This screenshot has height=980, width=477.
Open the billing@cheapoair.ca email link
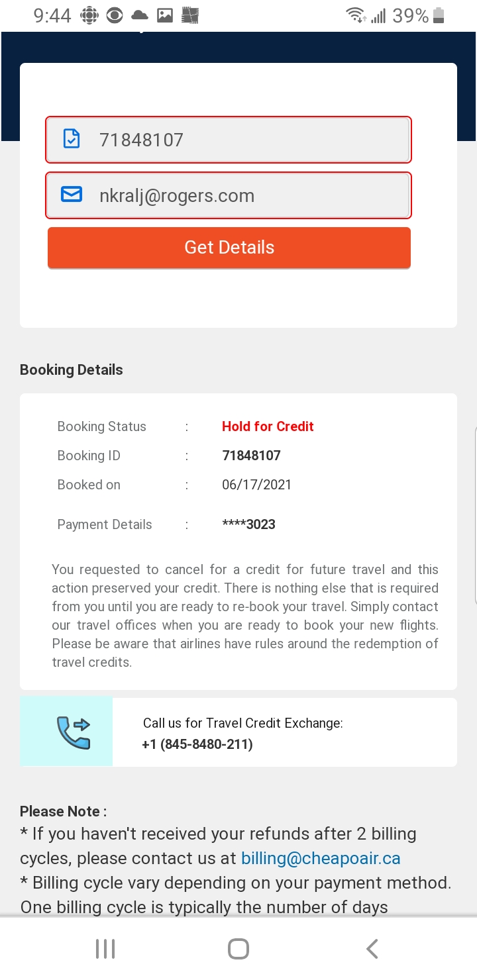tap(321, 858)
